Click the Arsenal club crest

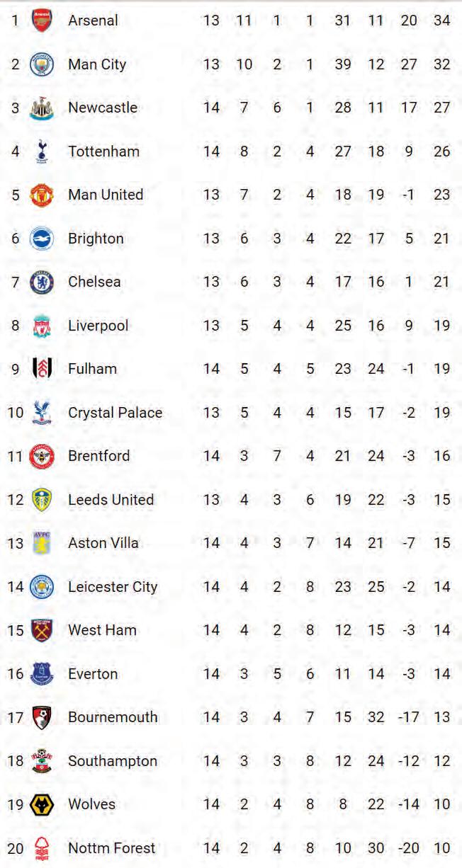click(42, 21)
